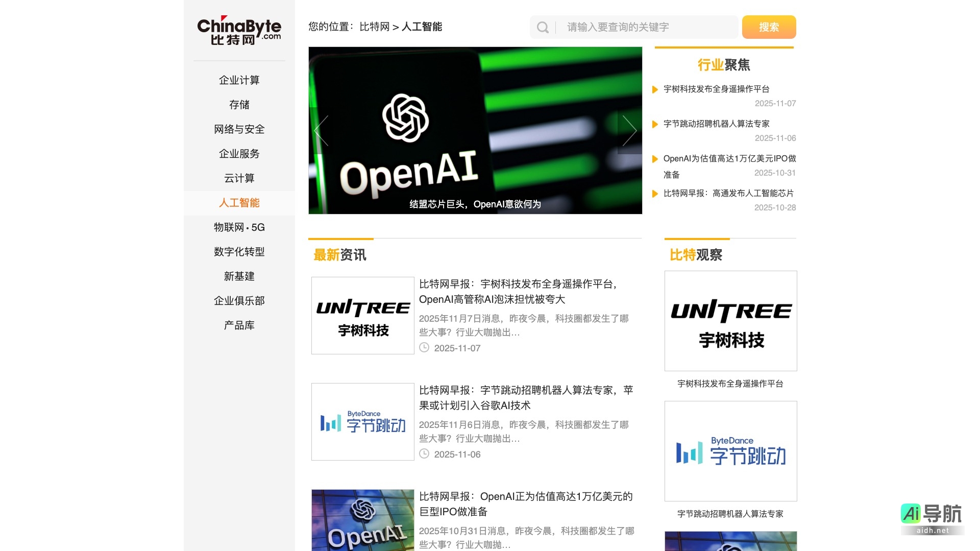Open the large Unitree image in 比特观察

click(x=730, y=321)
